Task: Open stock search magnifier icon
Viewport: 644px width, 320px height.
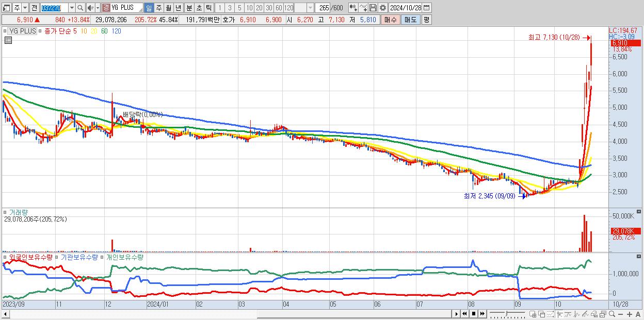Action: tap(81, 8)
